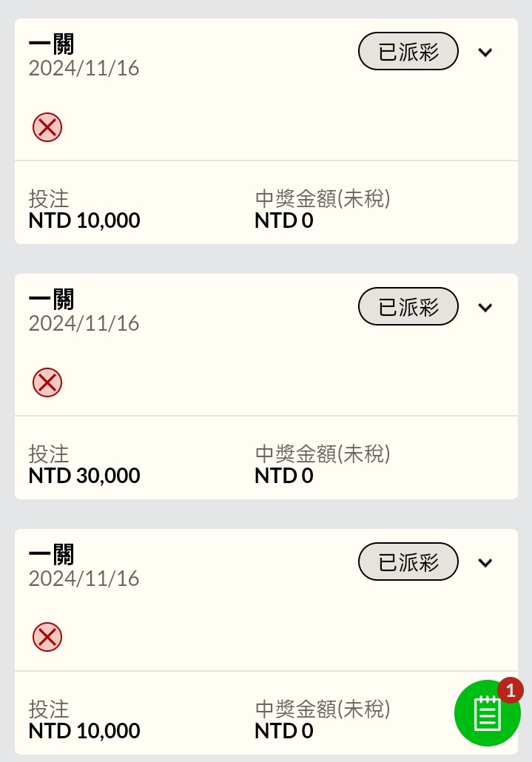Expand the bottom card using its chevron arrow
The width and height of the screenshot is (532, 762).
(485, 563)
